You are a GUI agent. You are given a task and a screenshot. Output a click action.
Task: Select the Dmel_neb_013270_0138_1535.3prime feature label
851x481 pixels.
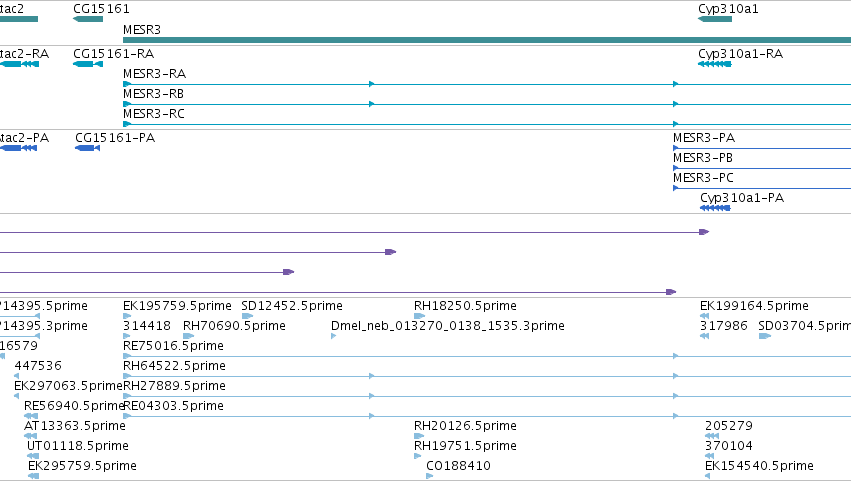point(448,326)
